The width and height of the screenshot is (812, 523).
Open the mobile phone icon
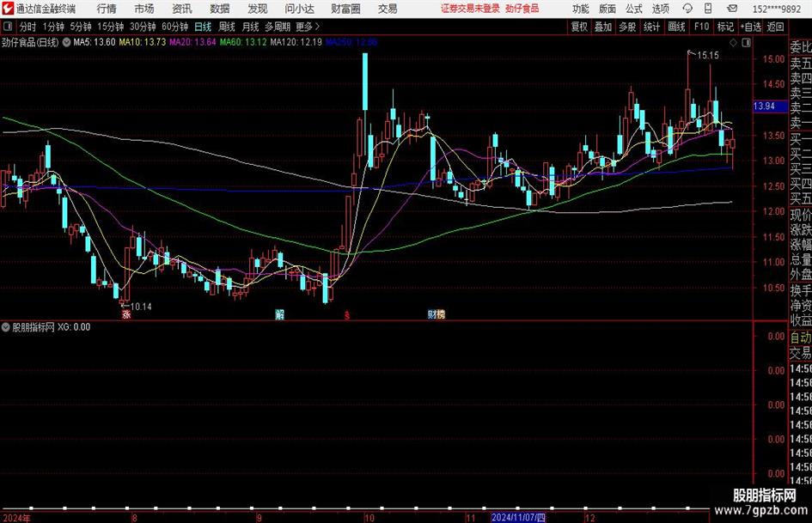[x=708, y=9]
